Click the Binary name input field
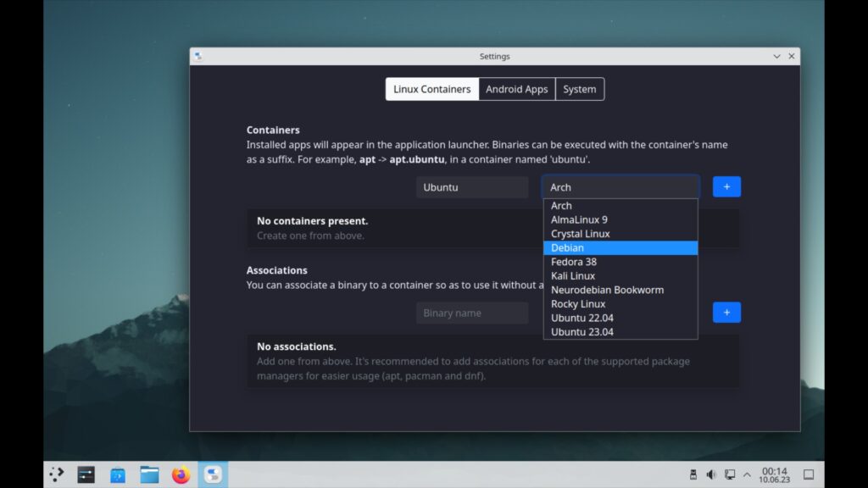This screenshot has height=488, width=868. click(x=472, y=313)
